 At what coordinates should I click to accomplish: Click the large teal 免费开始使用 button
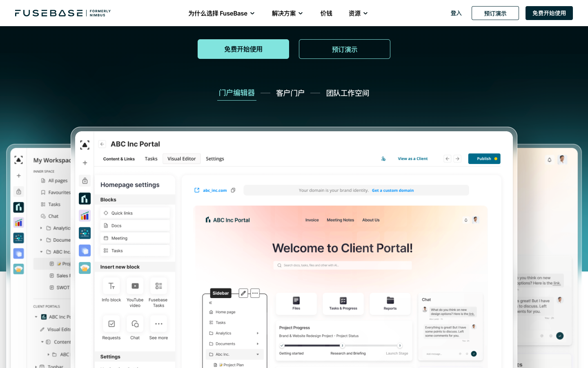[243, 49]
